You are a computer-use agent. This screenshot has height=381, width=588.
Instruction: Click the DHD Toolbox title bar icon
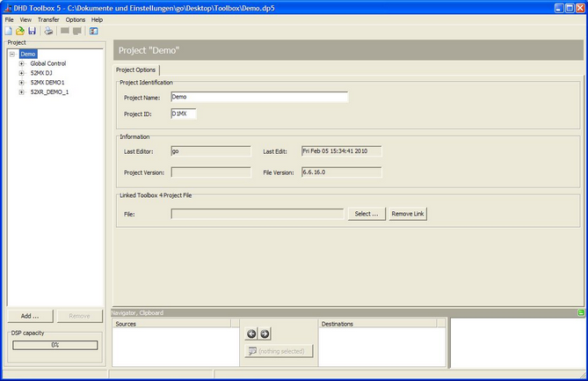[7, 8]
